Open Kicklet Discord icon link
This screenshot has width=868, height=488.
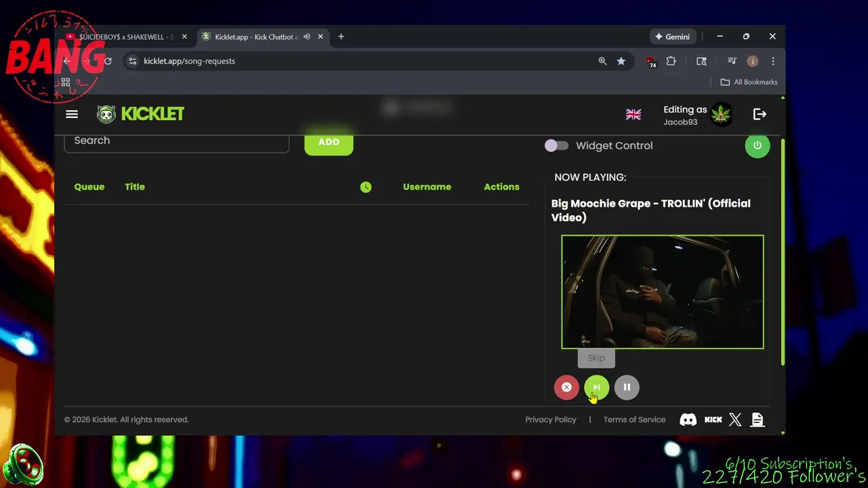tap(688, 420)
